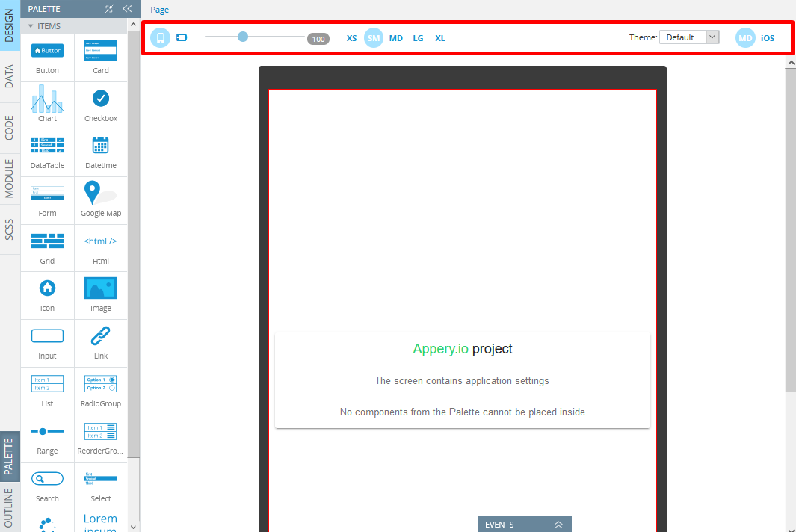Switch to the OUTLINE side tab
The width and height of the screenshot is (796, 532).
point(9,507)
